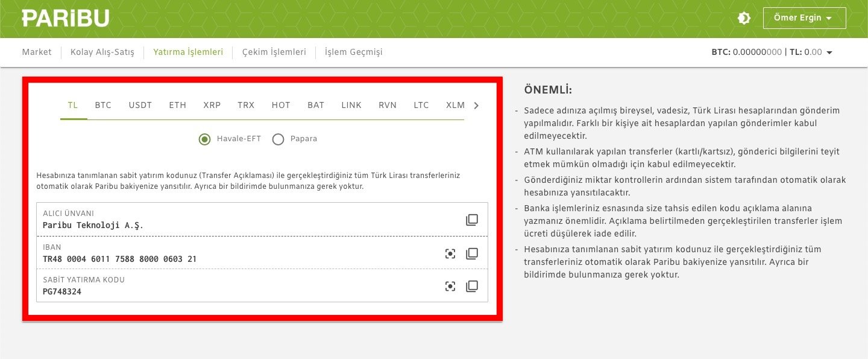This screenshot has width=868, height=359.
Task: Copy the IBAN number
Action: (472, 254)
